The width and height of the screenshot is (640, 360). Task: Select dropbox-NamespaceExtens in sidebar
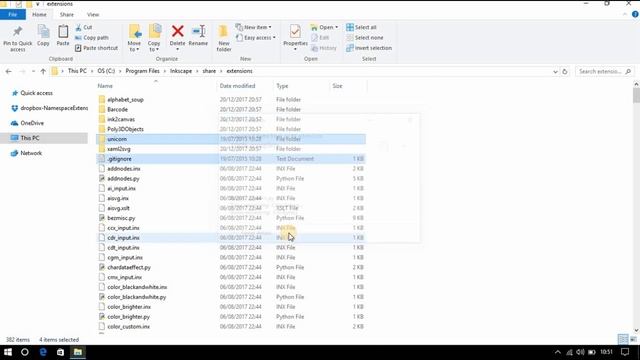point(54,108)
